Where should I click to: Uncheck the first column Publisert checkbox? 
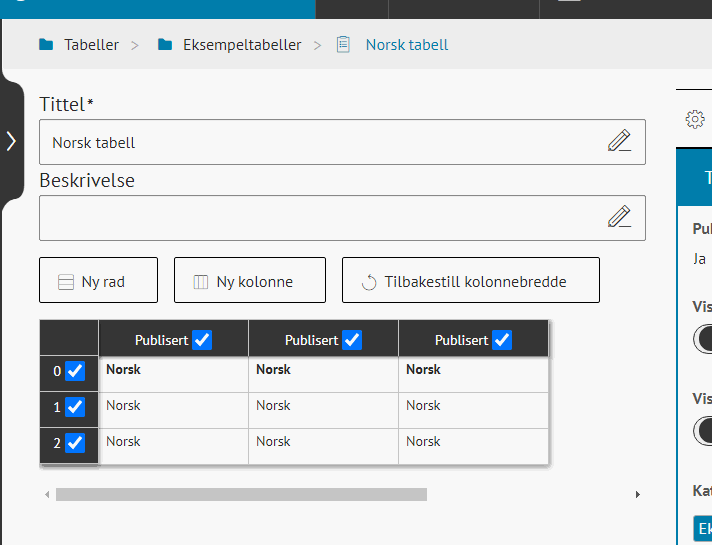[202, 340]
